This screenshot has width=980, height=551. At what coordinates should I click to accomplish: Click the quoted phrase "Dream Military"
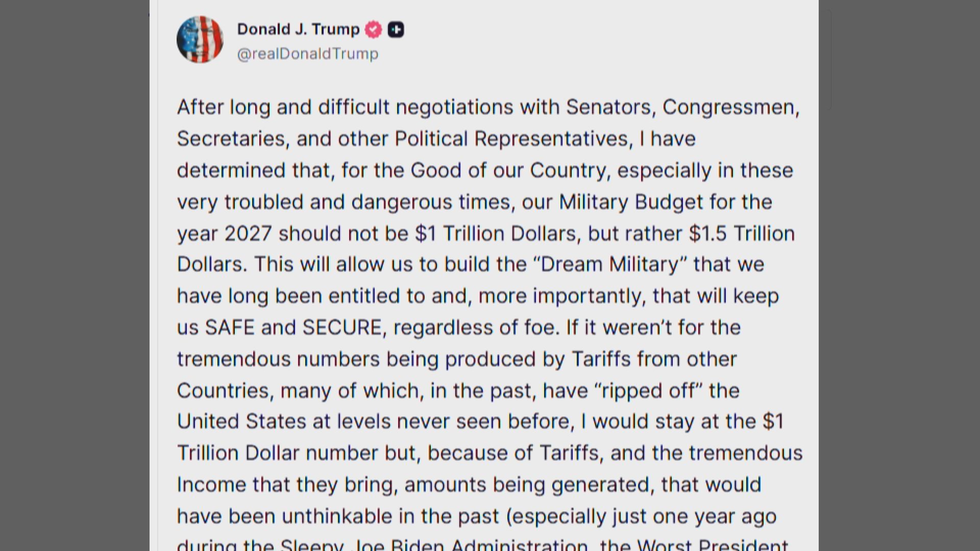tap(610, 265)
